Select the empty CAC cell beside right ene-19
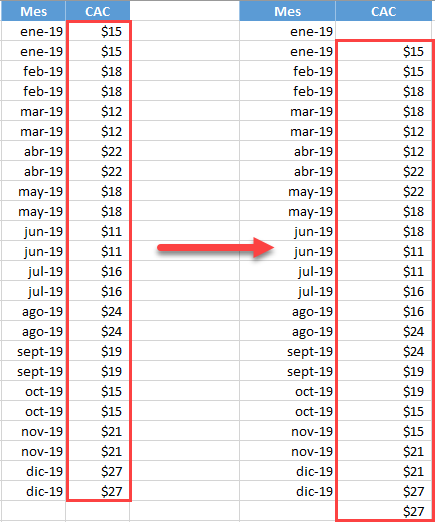435x522 pixels. click(383, 31)
